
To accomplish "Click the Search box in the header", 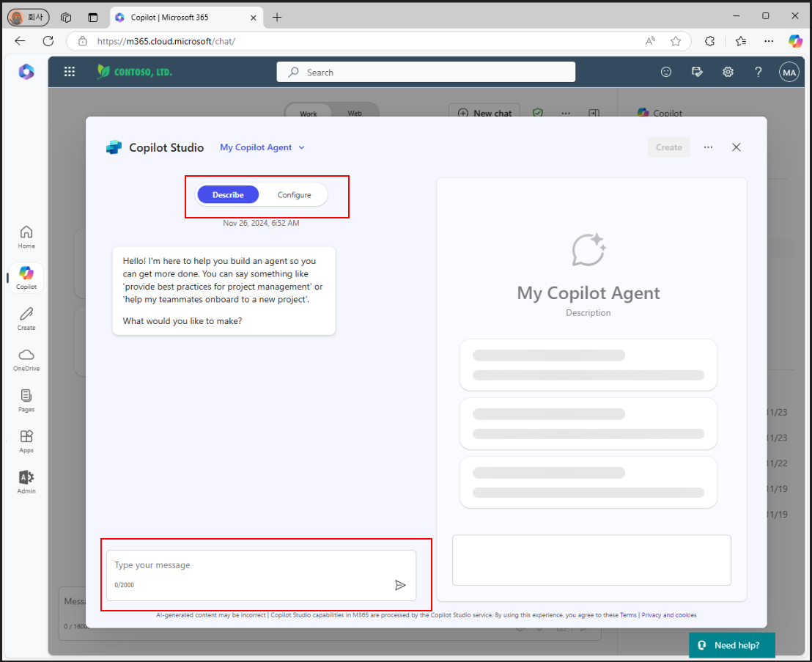I will (x=426, y=72).
